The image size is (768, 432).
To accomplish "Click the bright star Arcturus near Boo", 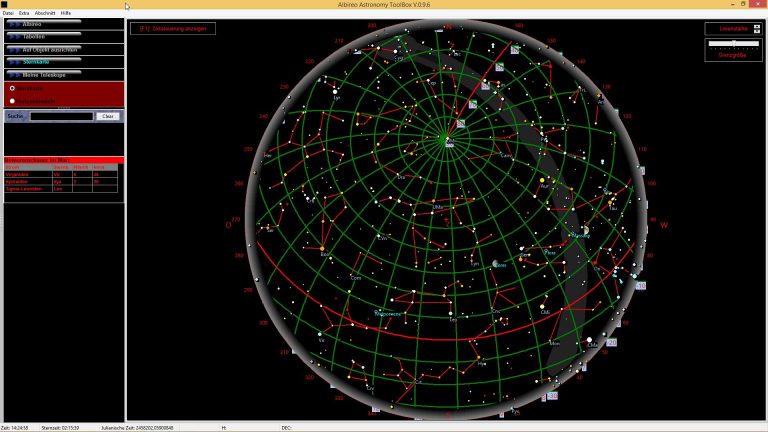I will [322, 249].
